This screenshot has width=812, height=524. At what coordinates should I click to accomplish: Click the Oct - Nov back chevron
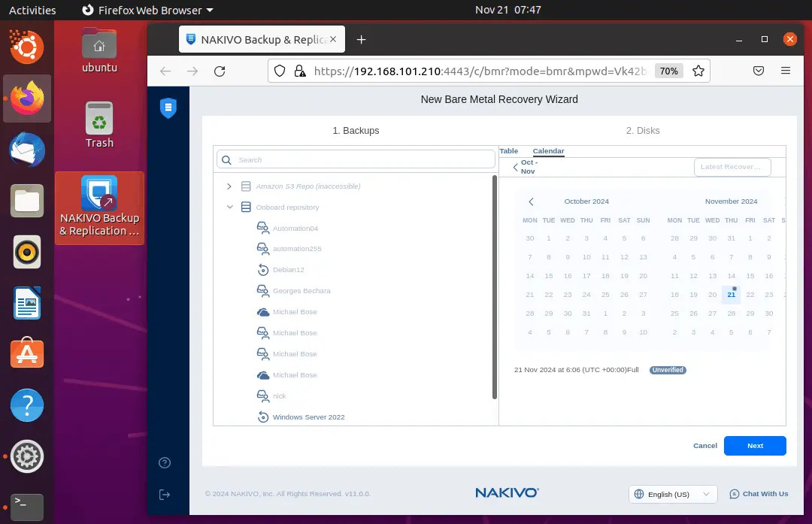coord(515,167)
